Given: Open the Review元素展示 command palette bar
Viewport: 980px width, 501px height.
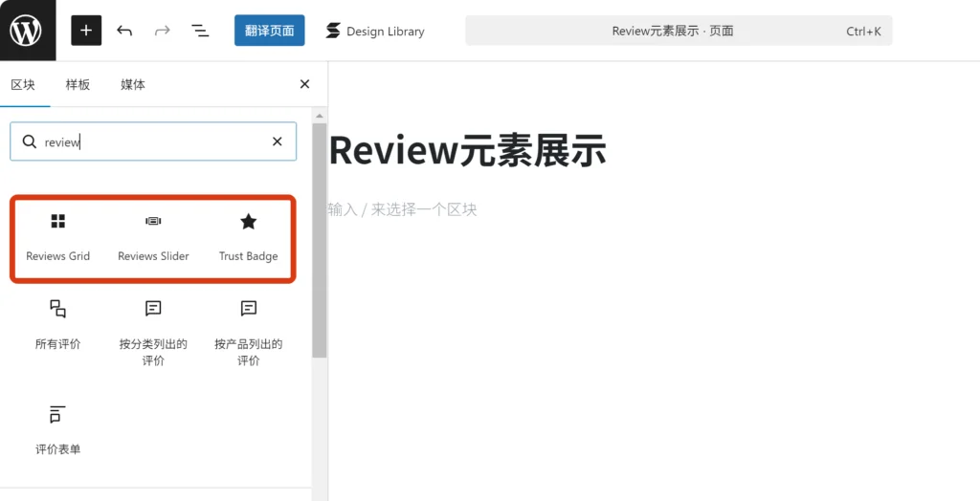Looking at the screenshot, I should [x=679, y=31].
